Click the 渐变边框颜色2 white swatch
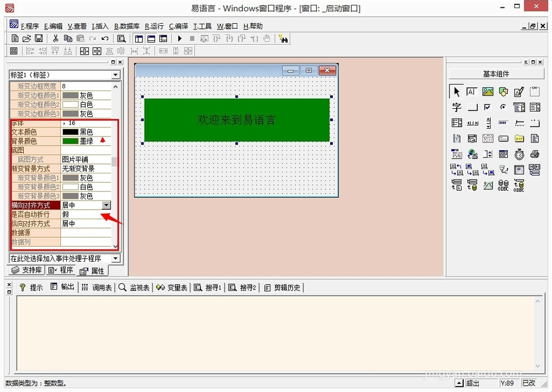 click(x=70, y=104)
